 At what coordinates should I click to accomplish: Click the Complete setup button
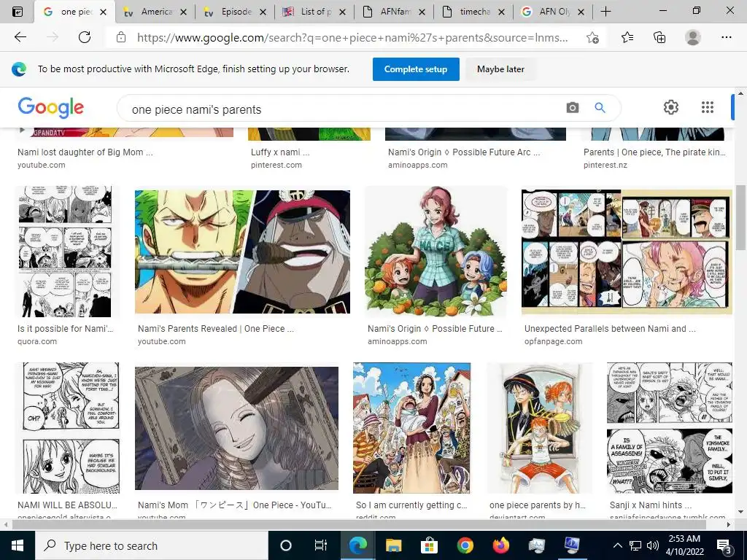416,69
